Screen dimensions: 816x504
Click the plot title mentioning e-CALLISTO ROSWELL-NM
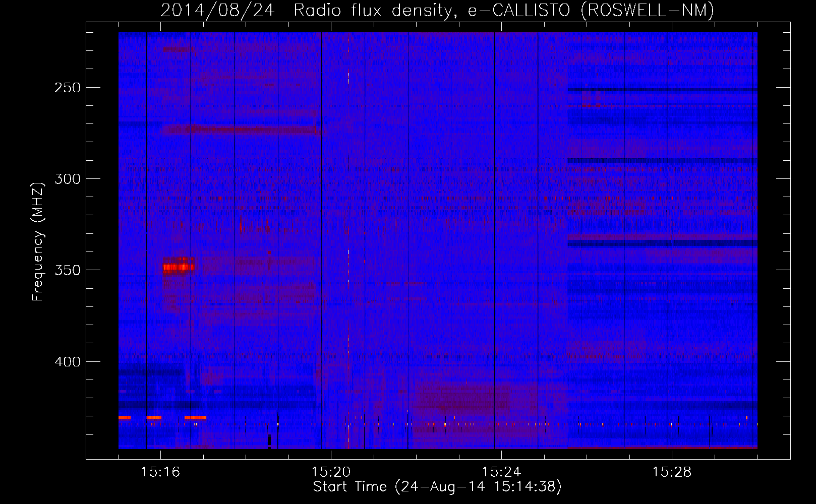(x=437, y=10)
